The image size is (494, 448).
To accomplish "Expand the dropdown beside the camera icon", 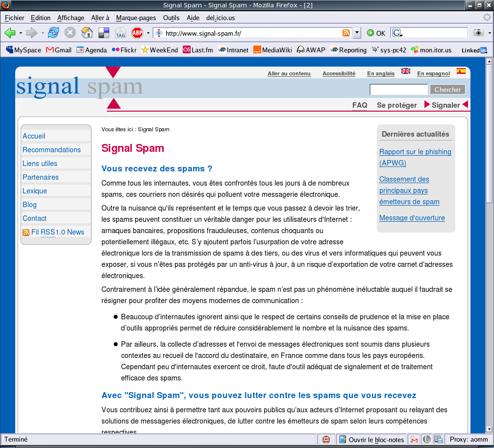I will click(x=490, y=33).
